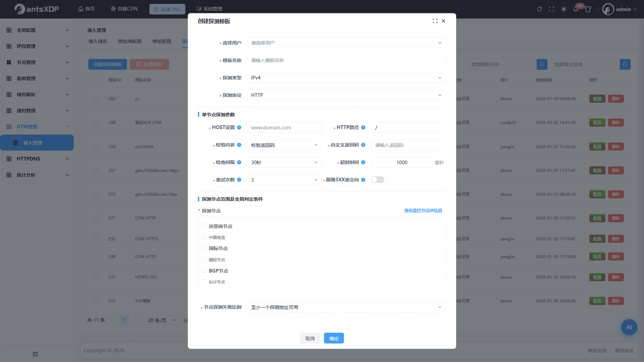644x362 pixels.
Task: Click the 自定义返回码 info icon
Action: (363, 145)
